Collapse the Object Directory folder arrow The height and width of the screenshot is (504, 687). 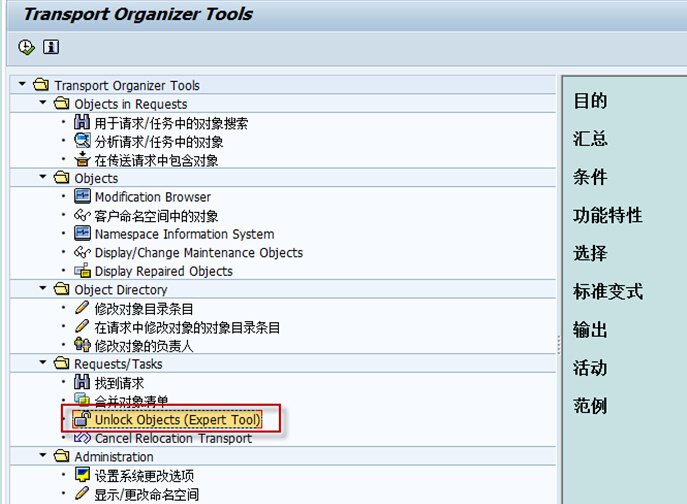(42, 288)
